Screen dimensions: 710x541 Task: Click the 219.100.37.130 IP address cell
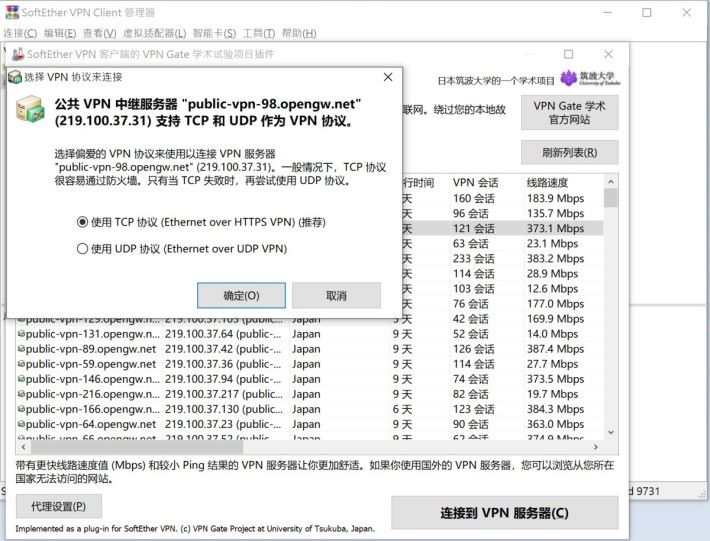tap(223, 409)
